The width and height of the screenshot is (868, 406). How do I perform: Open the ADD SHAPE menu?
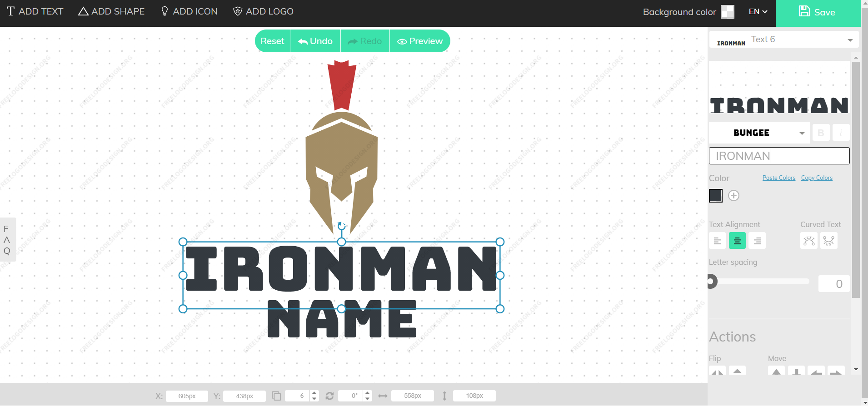coord(111,11)
